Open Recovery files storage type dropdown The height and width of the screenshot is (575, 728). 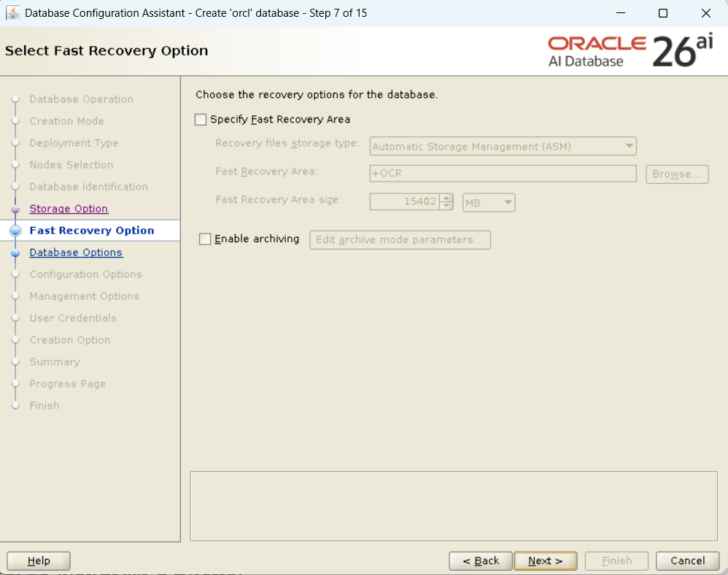click(x=503, y=147)
